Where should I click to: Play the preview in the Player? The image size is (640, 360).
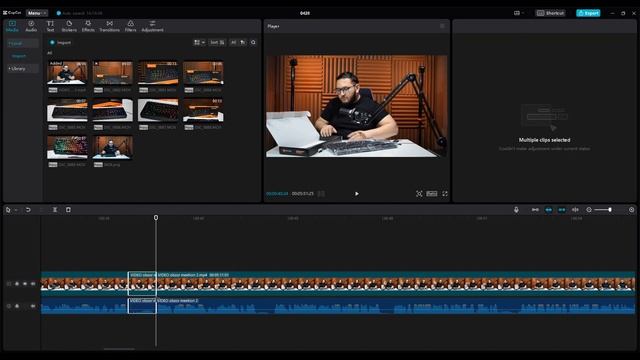coord(357,194)
